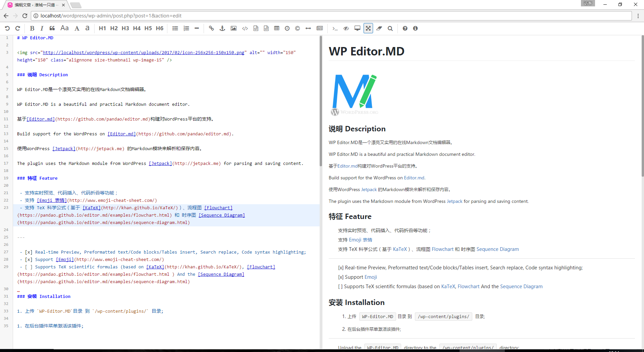Insert a code block with language
644x352 pixels.
click(266, 29)
